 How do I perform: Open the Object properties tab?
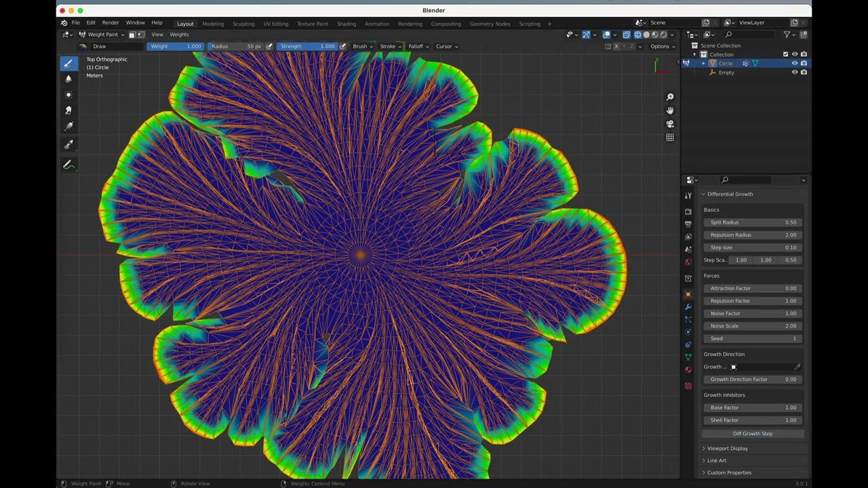click(x=688, y=294)
